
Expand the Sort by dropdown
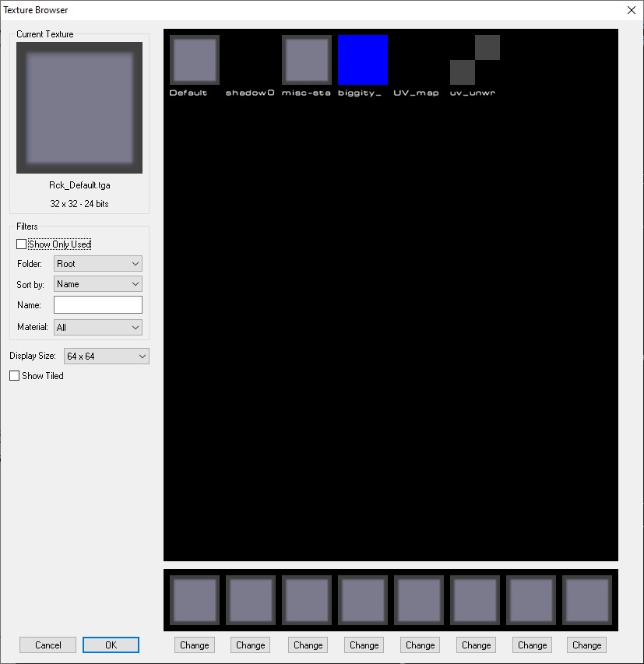(x=98, y=284)
